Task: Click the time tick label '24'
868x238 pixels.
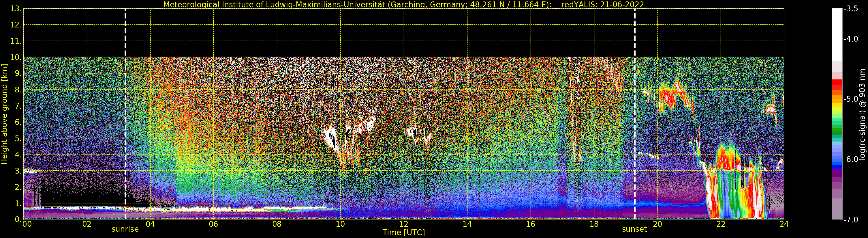Action: (x=784, y=224)
